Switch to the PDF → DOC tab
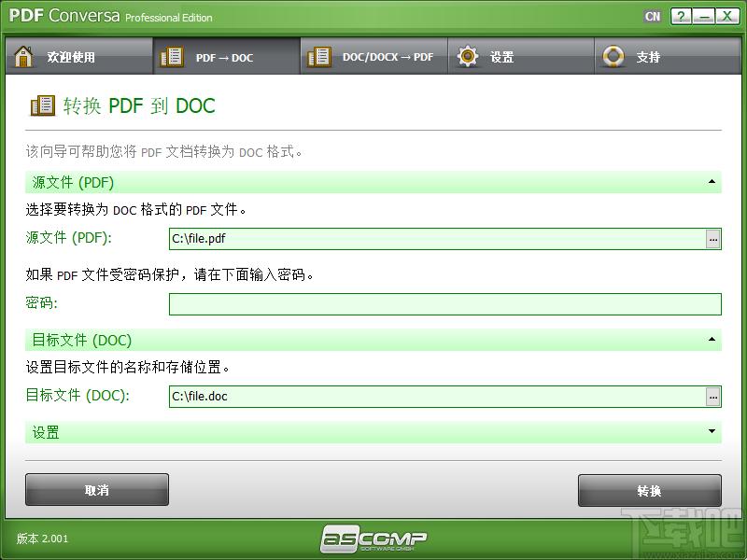 [x=227, y=56]
